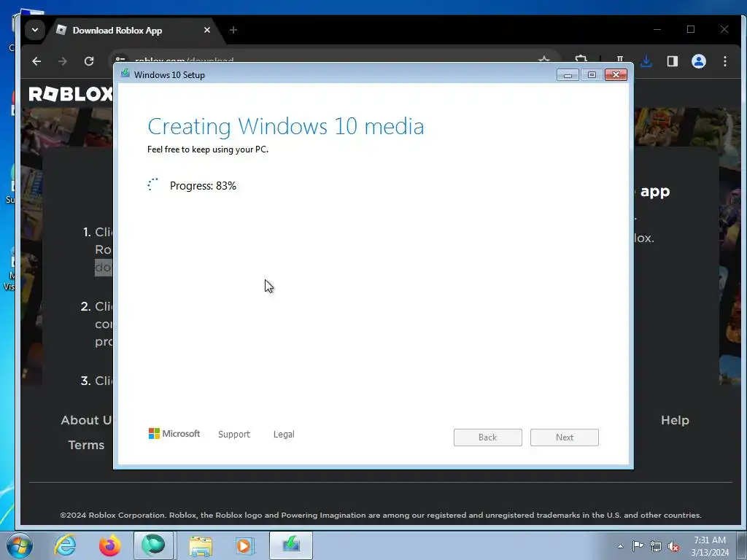The width and height of the screenshot is (747, 560).
Task: Open the Help link in Roblox footer
Action: coord(675,420)
